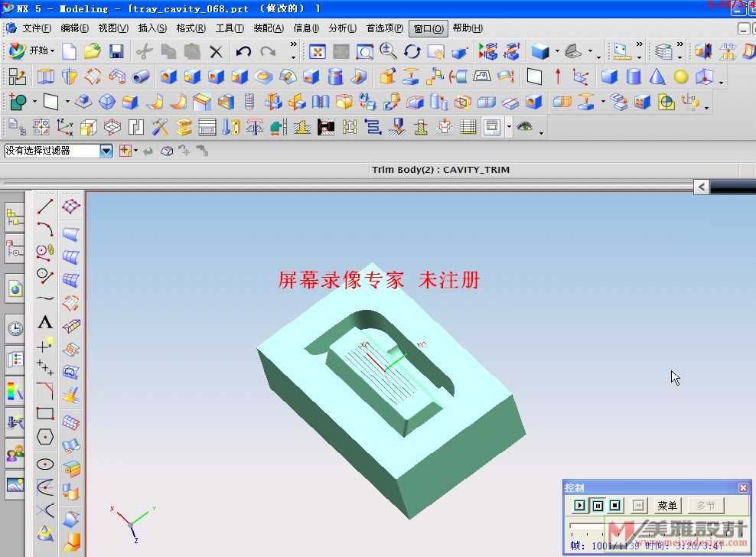The height and width of the screenshot is (557, 756).
Task: Click the Cut scissors icon
Action: [x=144, y=51]
